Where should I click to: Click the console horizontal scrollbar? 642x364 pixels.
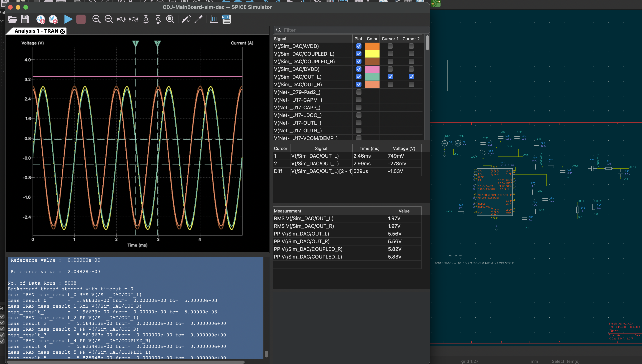click(126, 362)
